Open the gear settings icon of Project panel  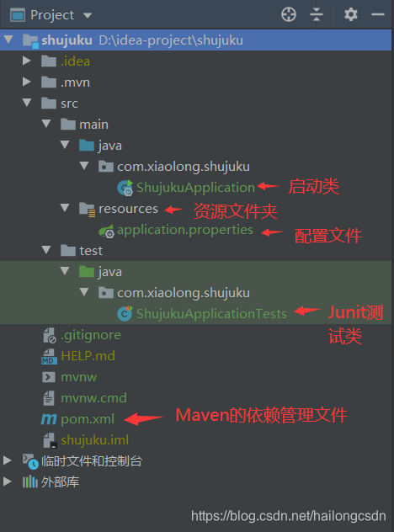[x=350, y=14]
